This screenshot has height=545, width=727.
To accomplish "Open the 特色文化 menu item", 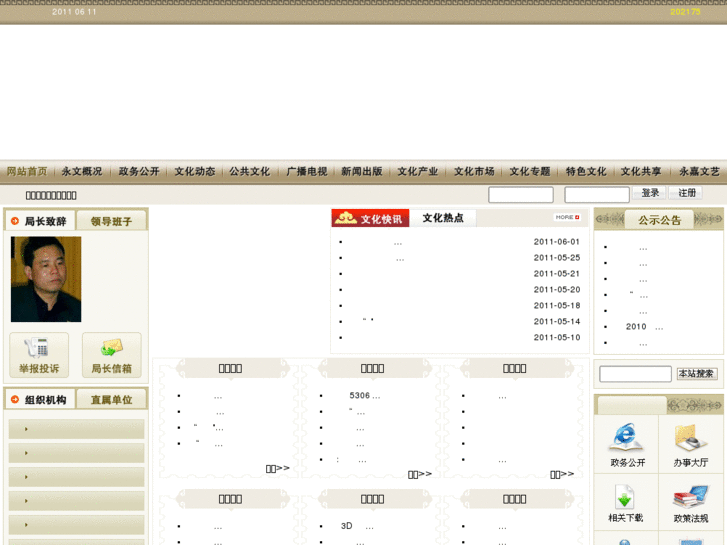I will pos(586,172).
